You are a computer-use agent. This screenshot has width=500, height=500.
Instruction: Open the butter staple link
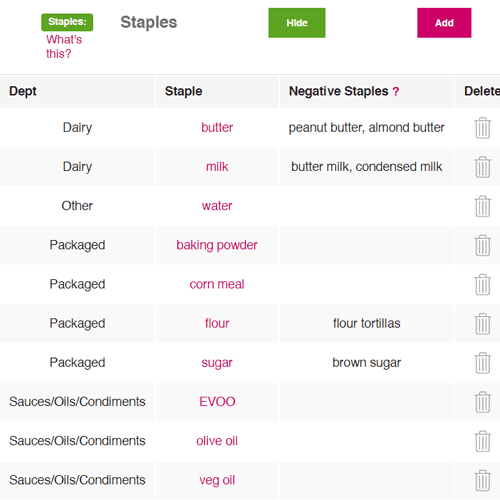[217, 127]
